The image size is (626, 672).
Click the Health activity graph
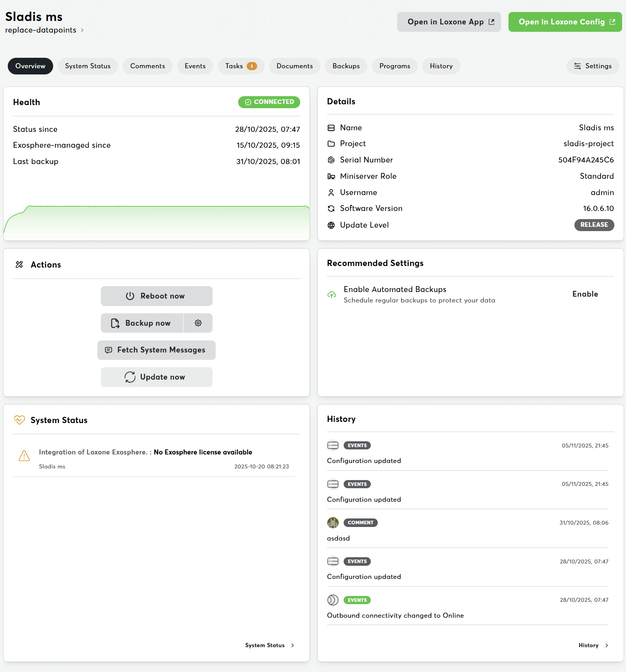click(157, 222)
